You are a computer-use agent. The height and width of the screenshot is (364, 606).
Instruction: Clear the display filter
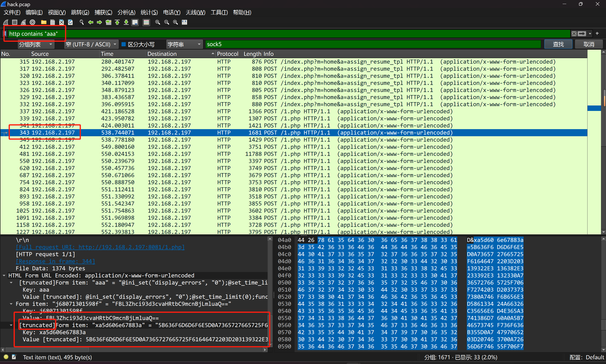pos(574,34)
